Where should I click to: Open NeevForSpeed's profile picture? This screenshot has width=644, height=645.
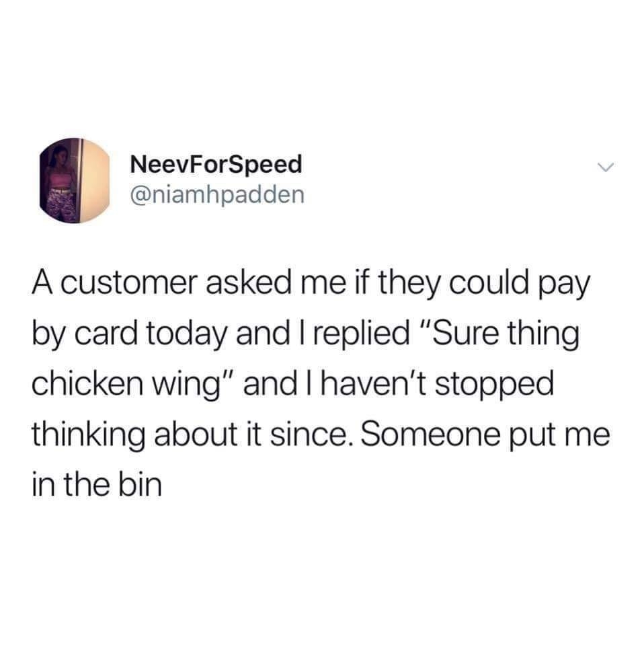(x=75, y=180)
